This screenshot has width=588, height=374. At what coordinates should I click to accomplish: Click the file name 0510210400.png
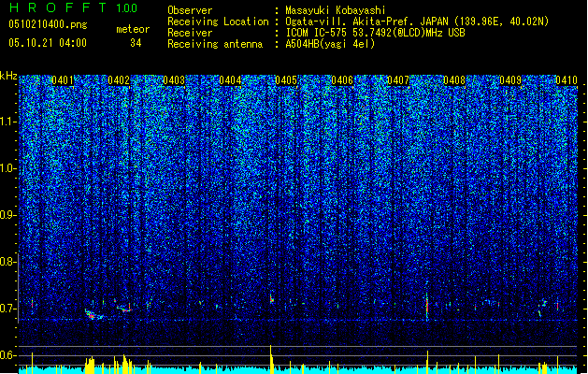(48, 25)
